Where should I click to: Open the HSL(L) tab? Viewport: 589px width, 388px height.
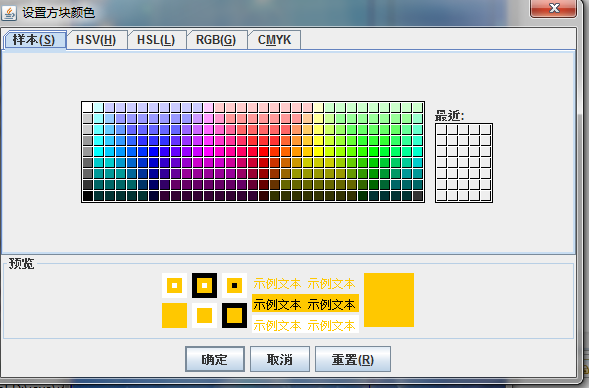[156, 40]
